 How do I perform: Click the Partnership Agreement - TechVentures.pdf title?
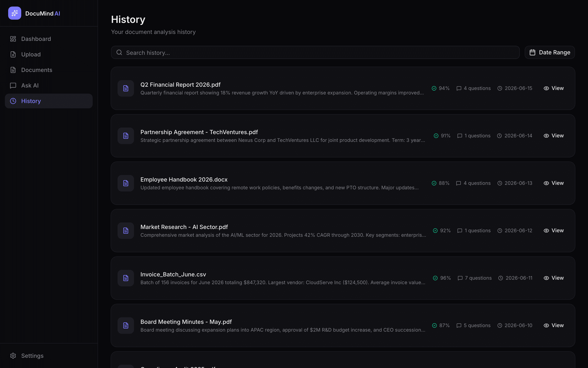pyautogui.click(x=199, y=132)
